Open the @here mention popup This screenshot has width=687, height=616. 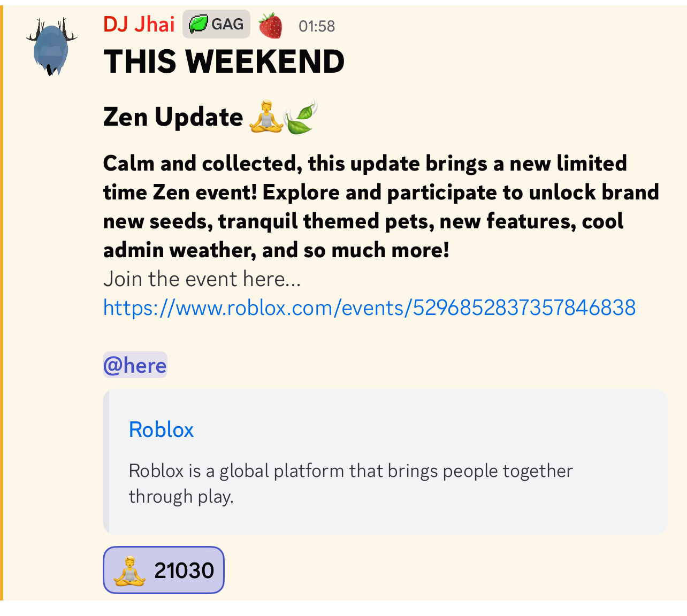[135, 365]
